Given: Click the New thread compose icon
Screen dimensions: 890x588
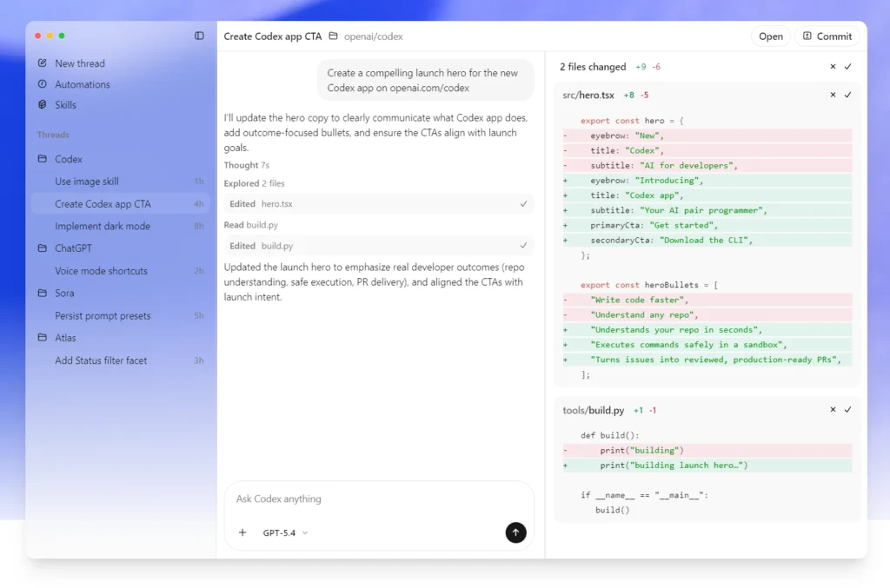Looking at the screenshot, I should point(42,63).
